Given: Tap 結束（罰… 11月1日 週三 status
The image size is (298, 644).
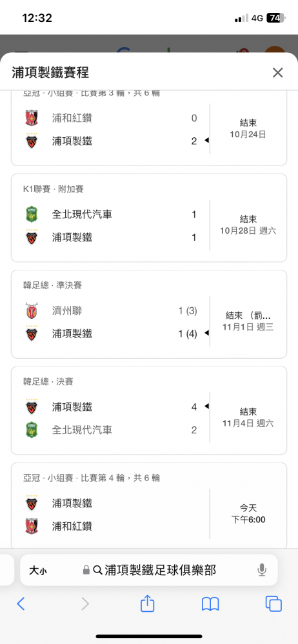Looking at the screenshot, I should point(248,321).
